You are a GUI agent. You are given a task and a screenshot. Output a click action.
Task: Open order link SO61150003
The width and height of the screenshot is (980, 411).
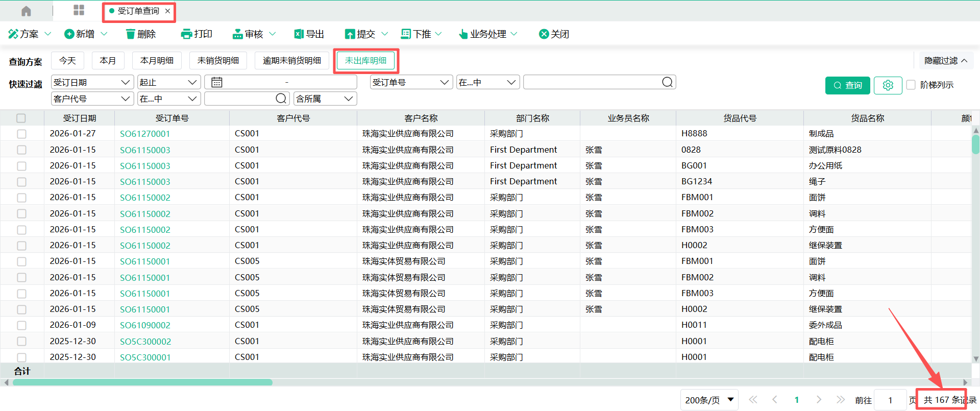(x=145, y=150)
